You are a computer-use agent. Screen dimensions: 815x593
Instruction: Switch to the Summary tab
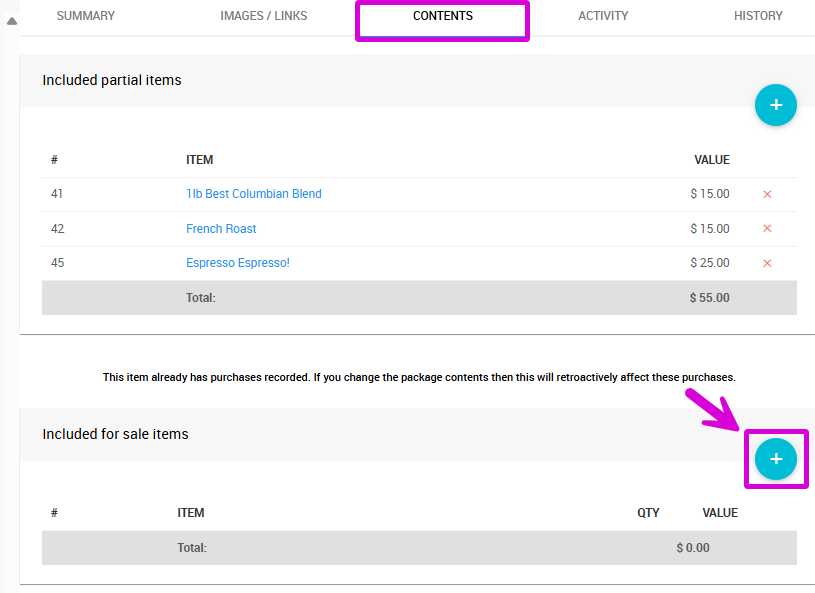click(x=85, y=16)
